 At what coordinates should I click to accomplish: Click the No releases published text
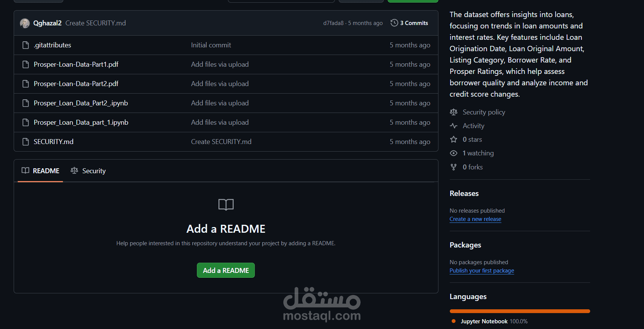pyautogui.click(x=477, y=211)
